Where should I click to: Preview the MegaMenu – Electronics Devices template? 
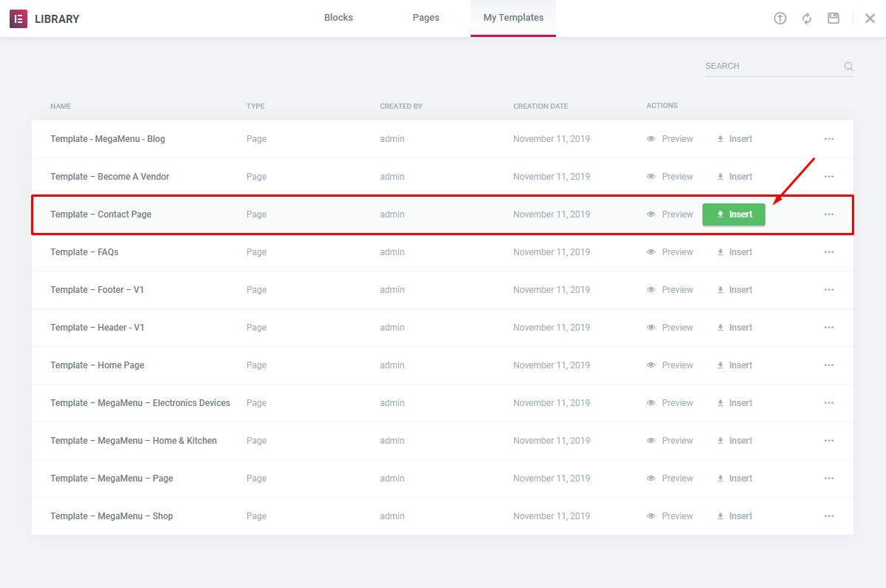[670, 403]
